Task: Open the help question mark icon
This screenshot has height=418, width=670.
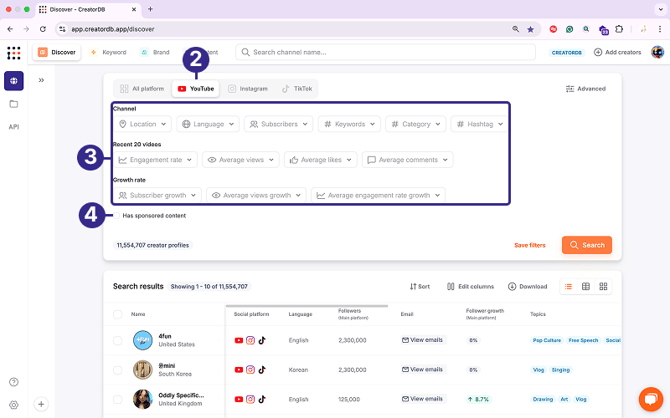Action: pyautogui.click(x=14, y=382)
